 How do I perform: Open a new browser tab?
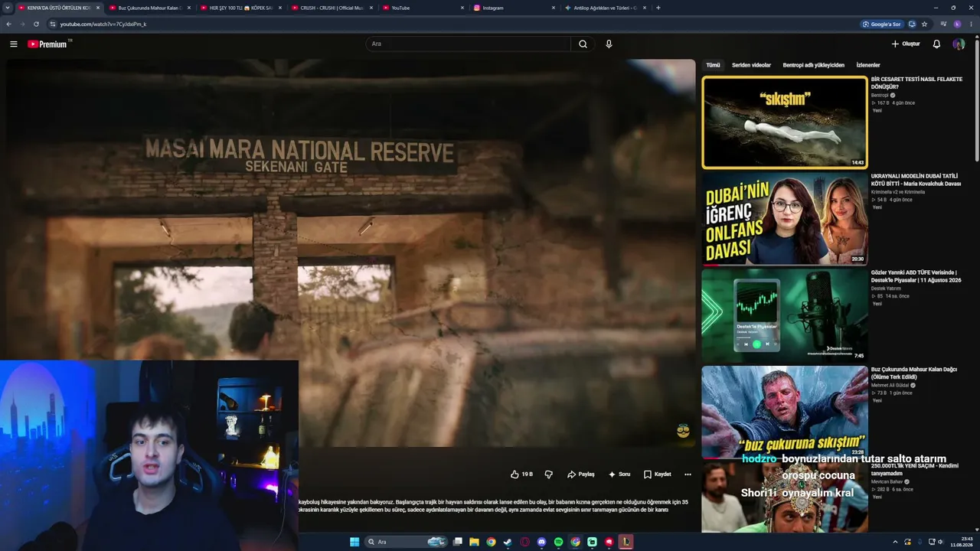click(658, 8)
